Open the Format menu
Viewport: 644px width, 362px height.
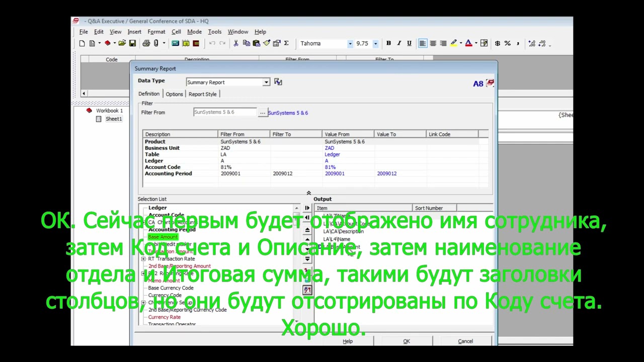[156, 32]
